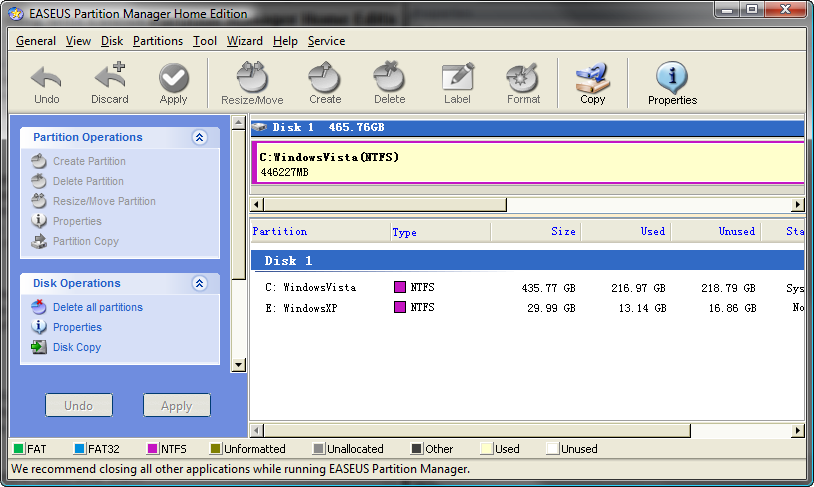Click the Resize/Move Partition link

104,201
